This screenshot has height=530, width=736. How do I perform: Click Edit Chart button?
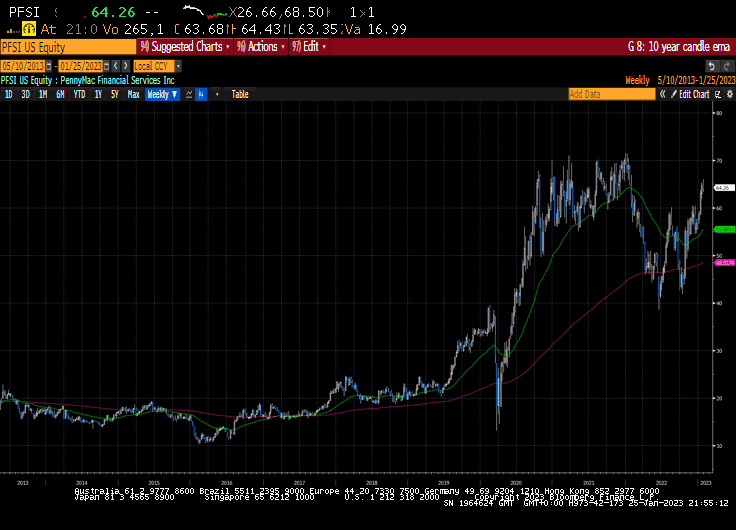pos(690,94)
